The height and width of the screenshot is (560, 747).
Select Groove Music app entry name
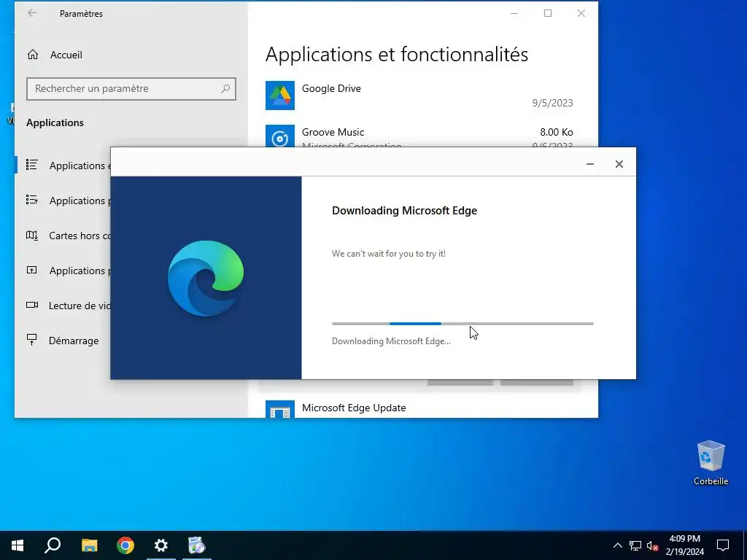[x=333, y=133]
